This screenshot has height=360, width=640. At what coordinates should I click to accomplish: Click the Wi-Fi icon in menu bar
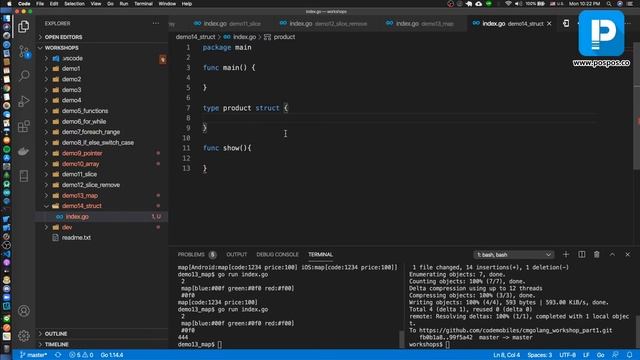click(508, 4)
